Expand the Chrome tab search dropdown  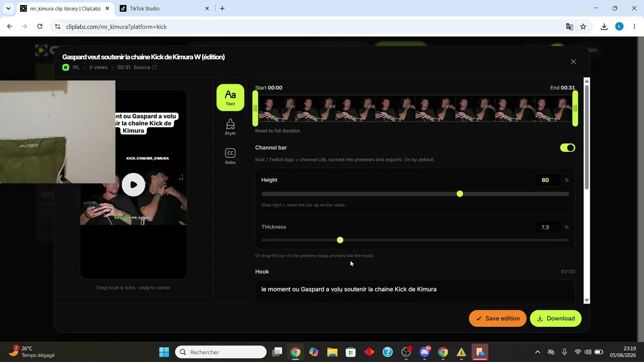tap(8, 9)
